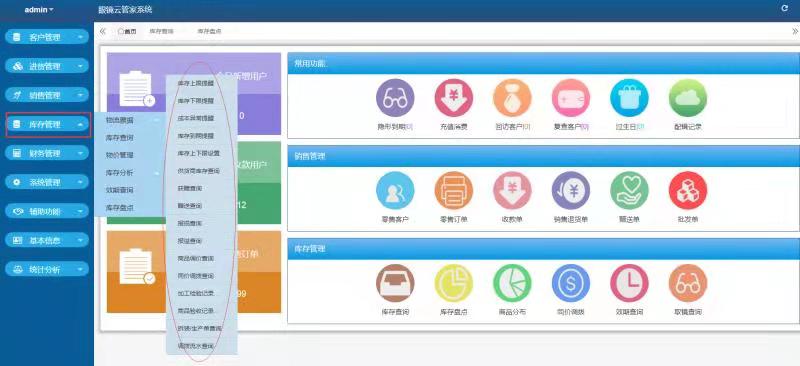The image size is (800, 366).
Task: Click the 取镜查询 orange glasses icon
Action: pos(688,283)
